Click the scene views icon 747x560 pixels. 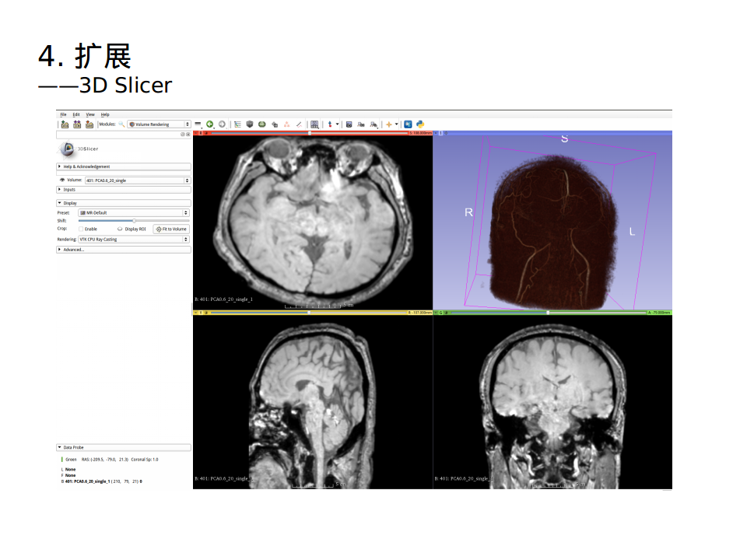(361, 124)
